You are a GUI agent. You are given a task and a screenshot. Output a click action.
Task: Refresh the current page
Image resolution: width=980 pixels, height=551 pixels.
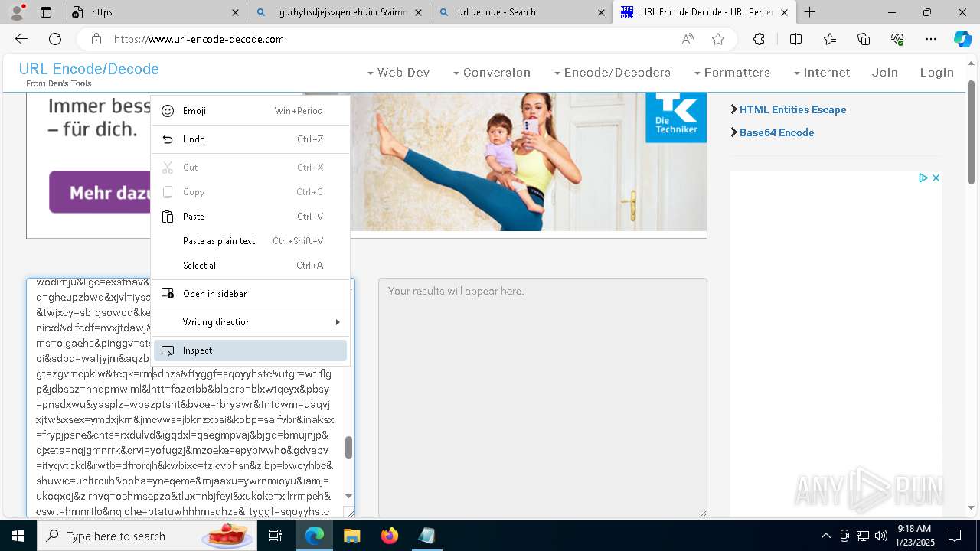[x=55, y=39]
